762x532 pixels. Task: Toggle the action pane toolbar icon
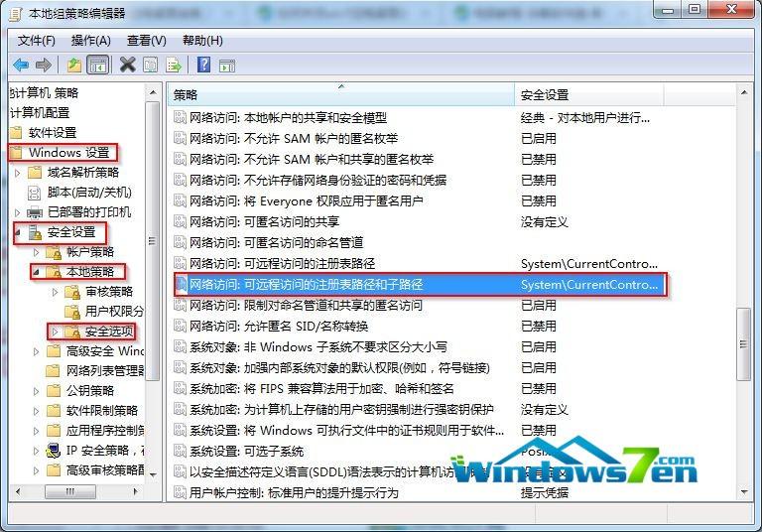coord(227,66)
